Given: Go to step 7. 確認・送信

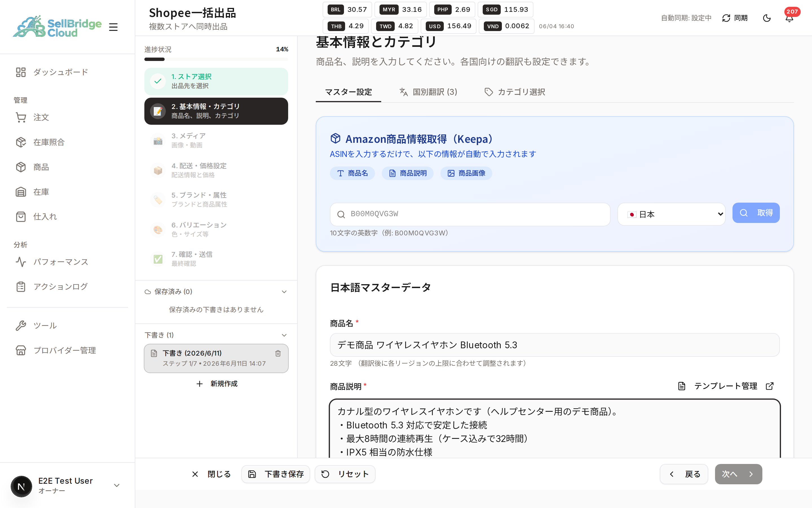Looking at the screenshot, I should [x=216, y=259].
